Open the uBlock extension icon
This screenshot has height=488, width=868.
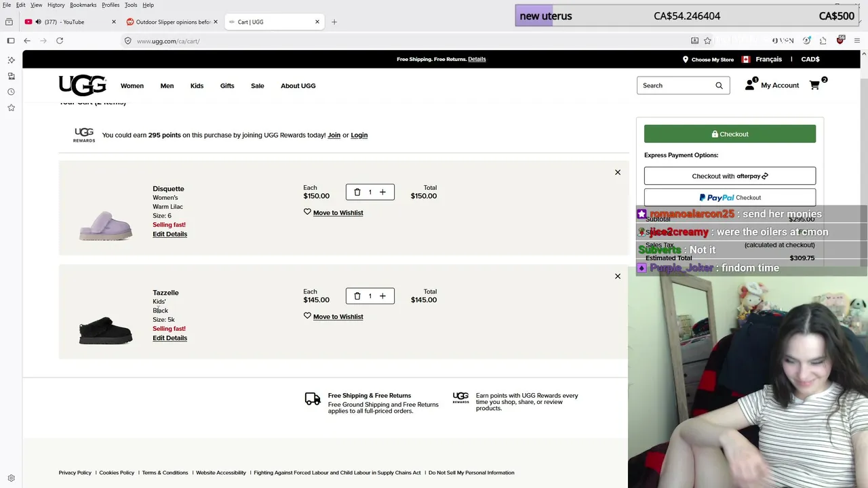pyautogui.click(x=840, y=41)
